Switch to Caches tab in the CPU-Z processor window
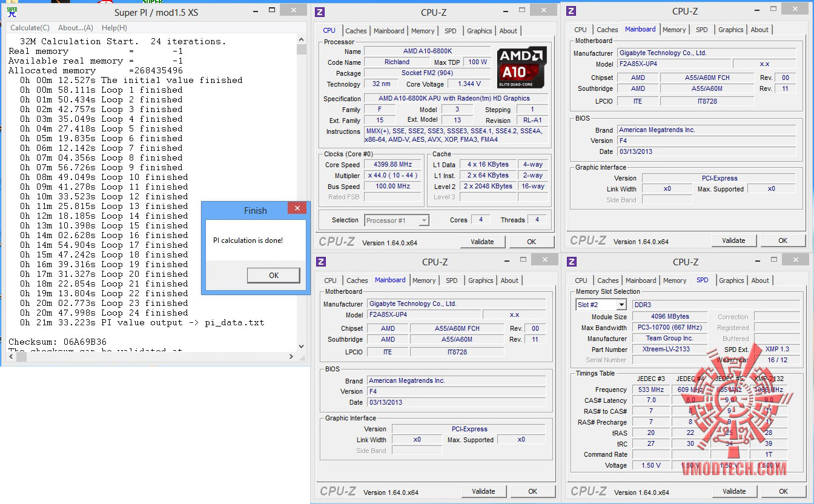 356,31
